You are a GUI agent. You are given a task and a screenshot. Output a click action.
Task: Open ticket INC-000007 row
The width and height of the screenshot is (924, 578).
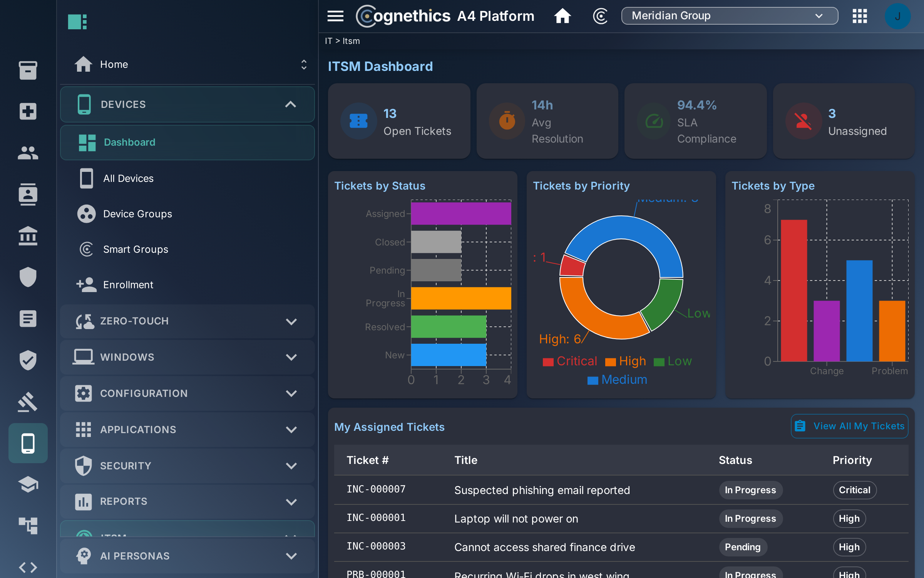click(621, 490)
